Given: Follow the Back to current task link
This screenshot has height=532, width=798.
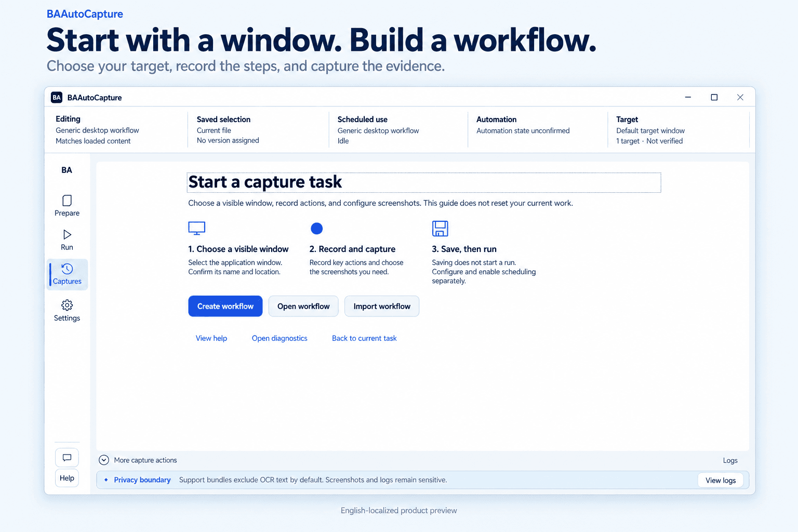Looking at the screenshot, I should 364,338.
